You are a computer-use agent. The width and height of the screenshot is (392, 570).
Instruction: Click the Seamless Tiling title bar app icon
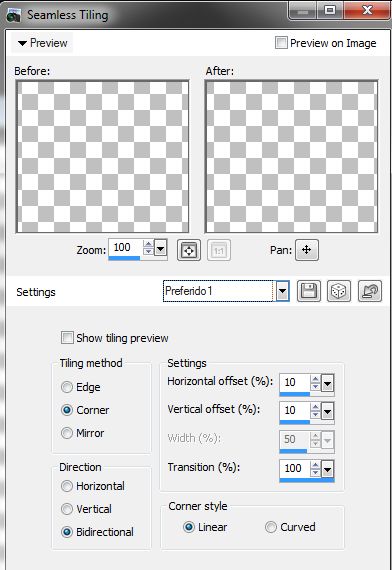tap(14, 15)
